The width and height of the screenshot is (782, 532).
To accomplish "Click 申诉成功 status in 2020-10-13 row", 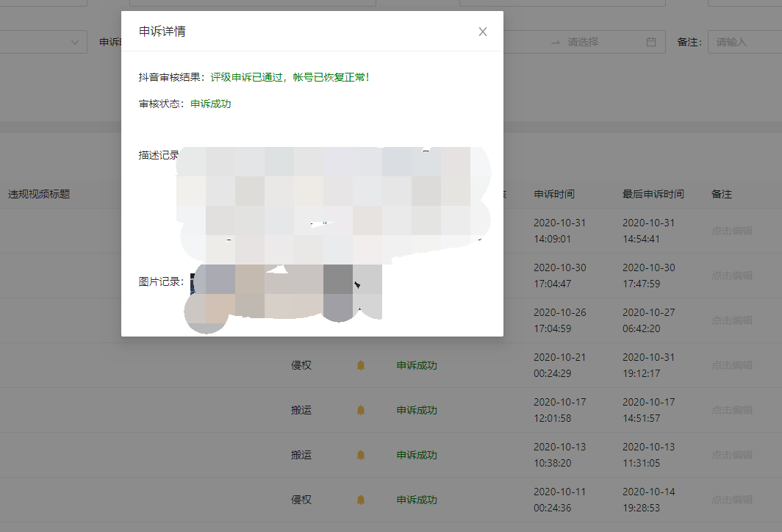I will pyautogui.click(x=417, y=456).
